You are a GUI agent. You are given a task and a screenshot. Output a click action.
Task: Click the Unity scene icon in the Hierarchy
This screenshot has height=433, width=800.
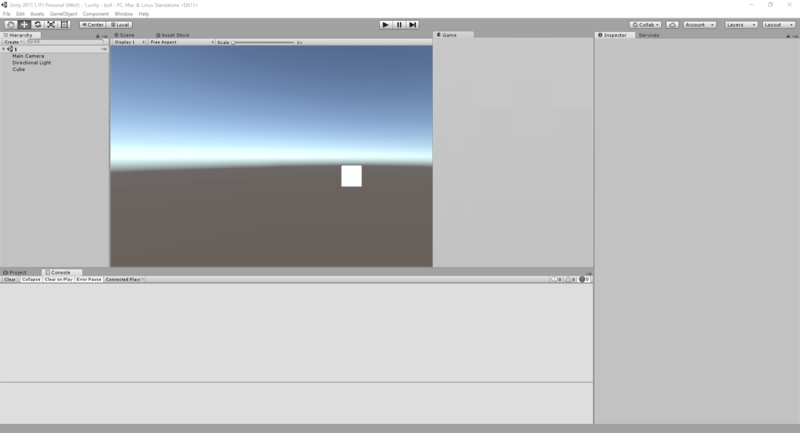10,49
